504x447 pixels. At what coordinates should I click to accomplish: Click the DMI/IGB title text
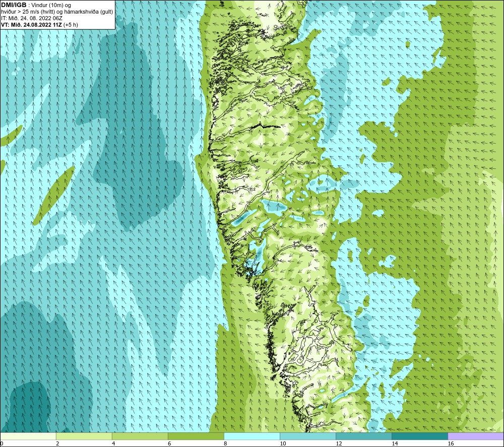tap(14, 5)
